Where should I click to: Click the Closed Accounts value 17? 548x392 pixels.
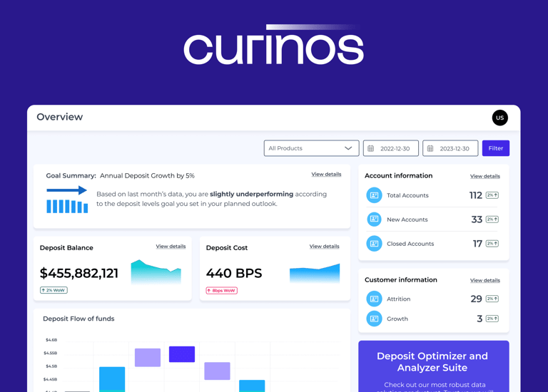point(477,244)
